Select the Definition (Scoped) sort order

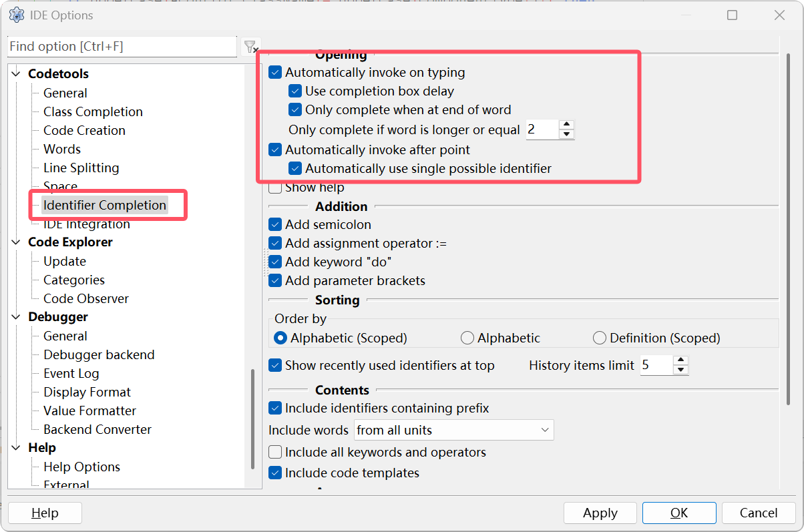tap(600, 338)
